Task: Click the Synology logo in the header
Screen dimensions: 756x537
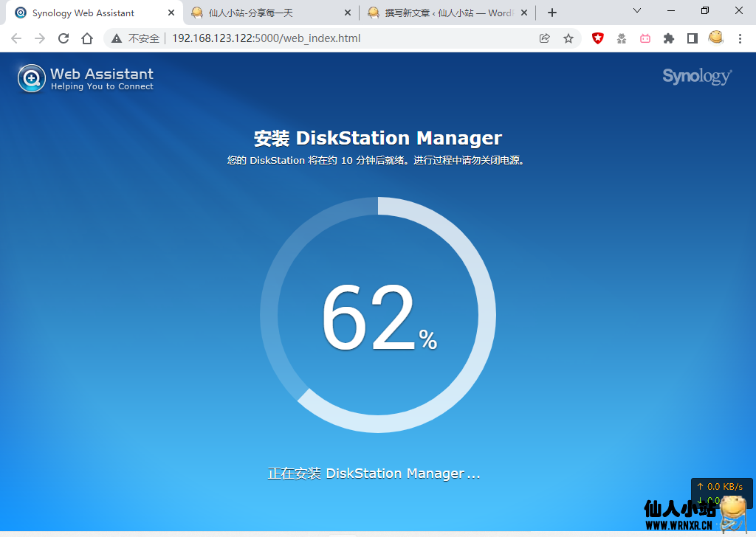Action: click(x=697, y=75)
